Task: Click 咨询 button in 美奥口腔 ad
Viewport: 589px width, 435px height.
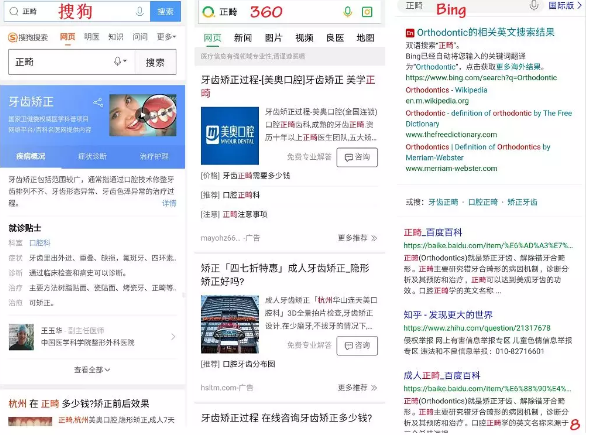Action: pyautogui.click(x=357, y=157)
